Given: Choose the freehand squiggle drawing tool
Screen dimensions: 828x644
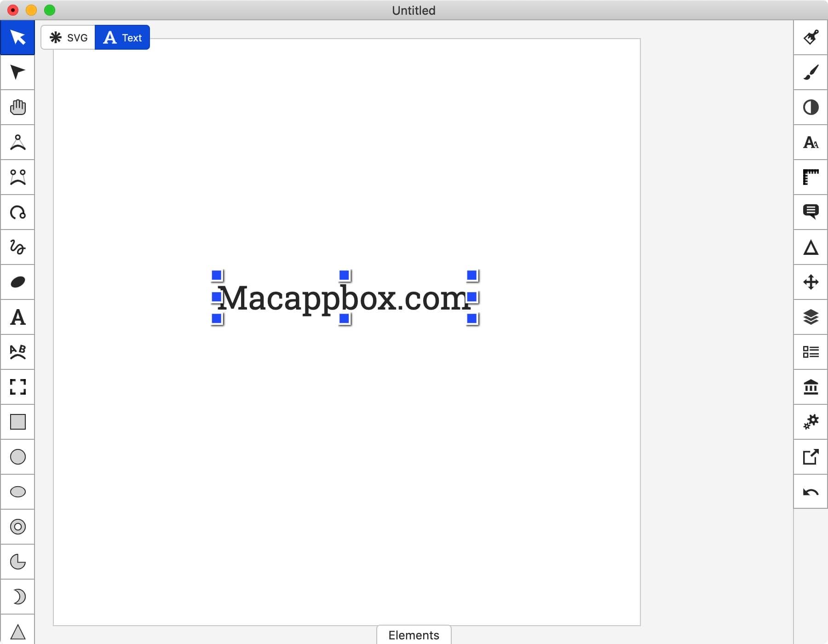Looking at the screenshot, I should pyautogui.click(x=17, y=247).
